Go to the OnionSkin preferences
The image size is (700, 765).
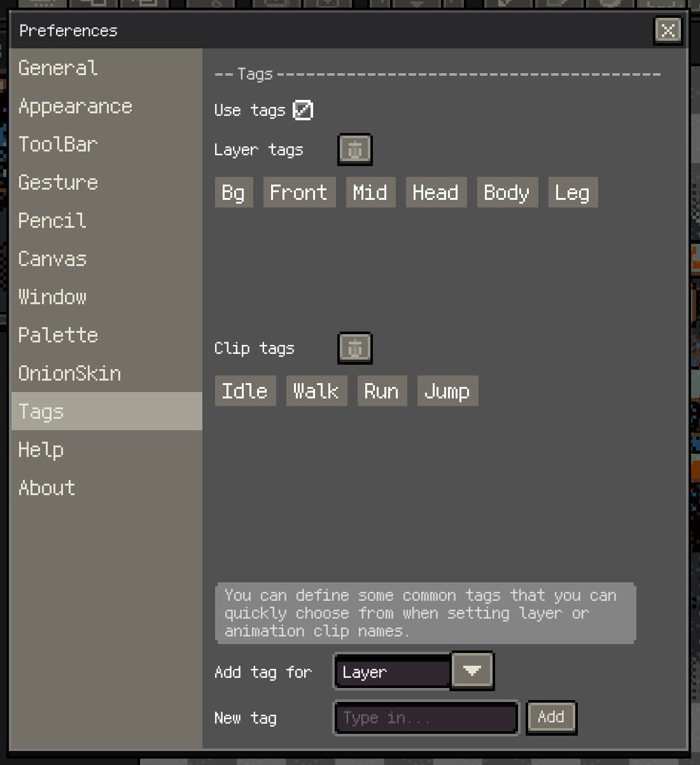coord(106,373)
